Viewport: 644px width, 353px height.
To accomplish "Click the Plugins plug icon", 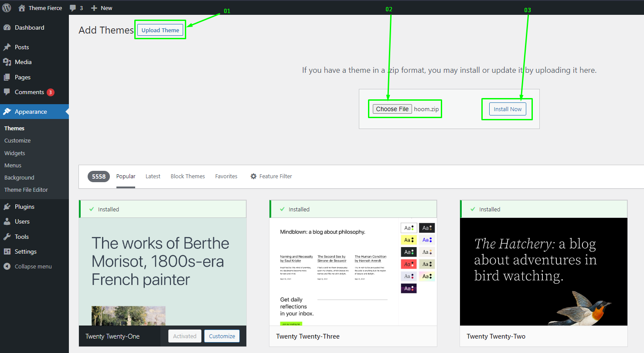I will tap(7, 207).
